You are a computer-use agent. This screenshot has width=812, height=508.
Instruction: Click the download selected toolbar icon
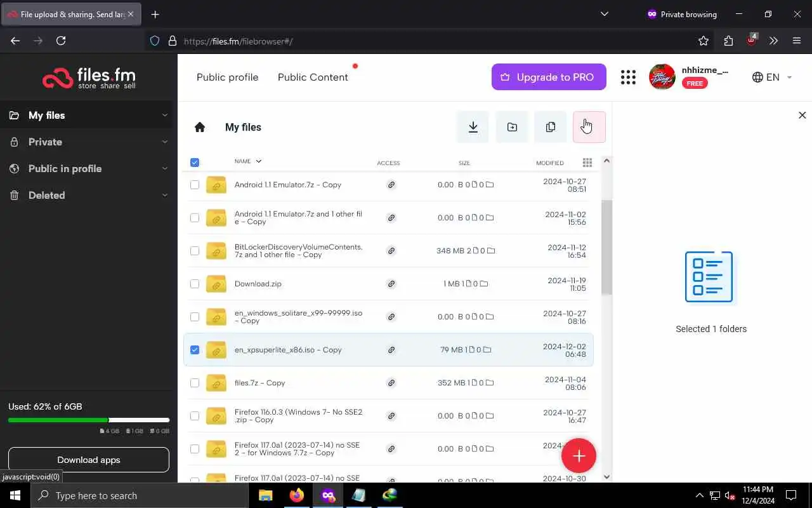473,127
